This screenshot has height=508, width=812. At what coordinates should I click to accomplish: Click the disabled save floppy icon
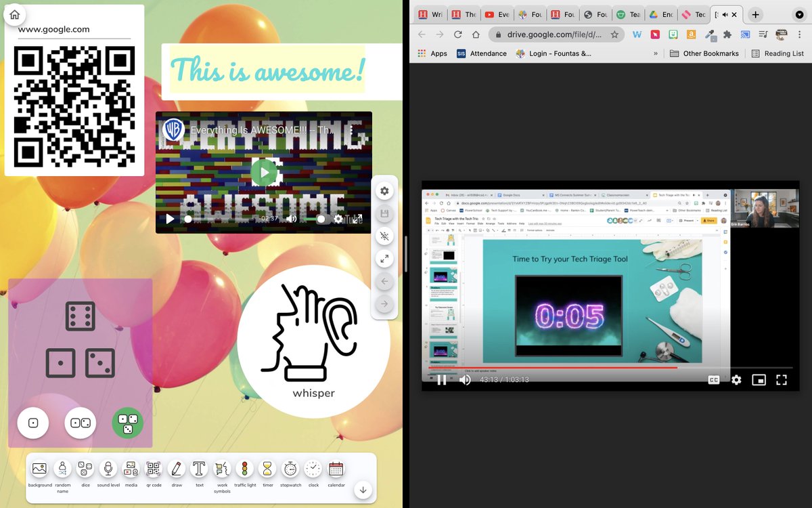tap(384, 214)
